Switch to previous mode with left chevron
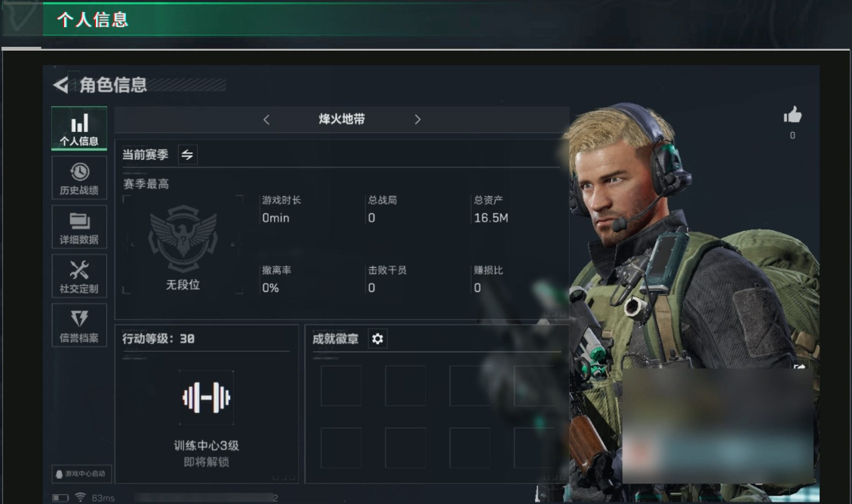852x504 pixels. 266,119
